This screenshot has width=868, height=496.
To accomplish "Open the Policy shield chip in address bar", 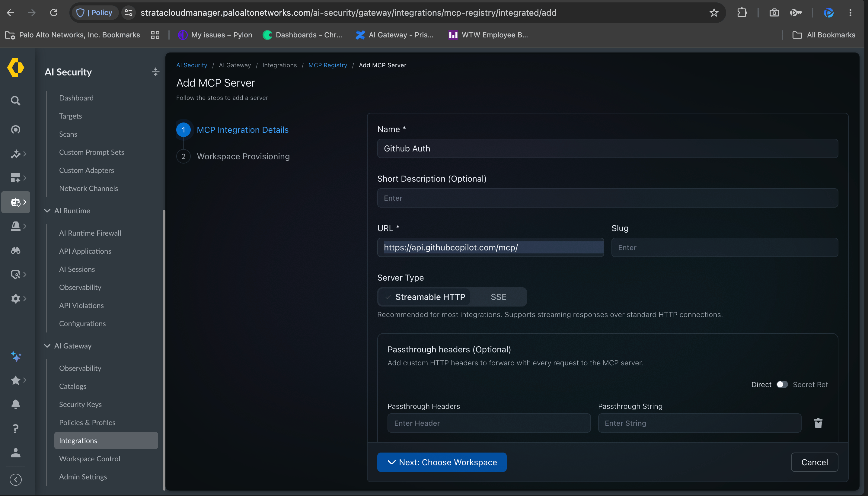I will (x=94, y=13).
